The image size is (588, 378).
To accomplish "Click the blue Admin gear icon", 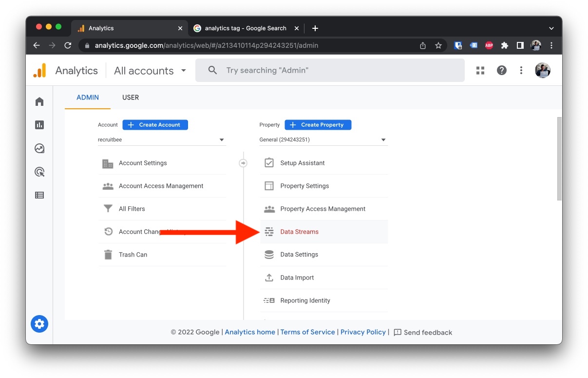I will [x=39, y=323].
